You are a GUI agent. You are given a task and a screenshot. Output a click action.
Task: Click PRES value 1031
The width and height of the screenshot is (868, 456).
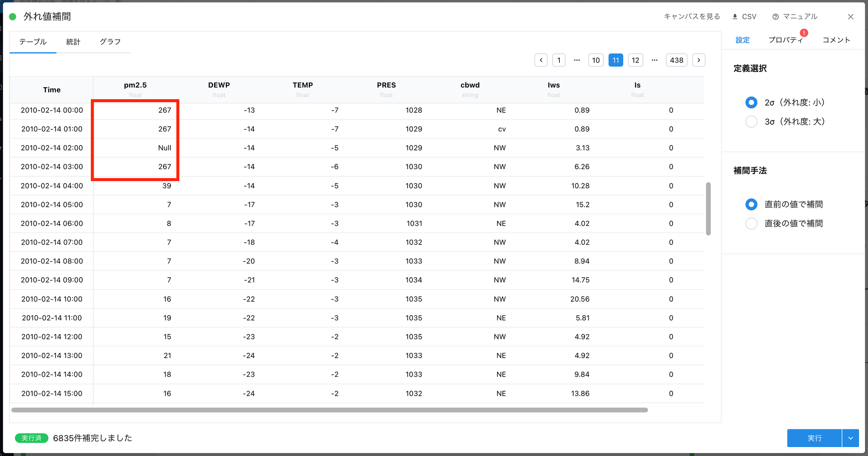pyautogui.click(x=414, y=223)
